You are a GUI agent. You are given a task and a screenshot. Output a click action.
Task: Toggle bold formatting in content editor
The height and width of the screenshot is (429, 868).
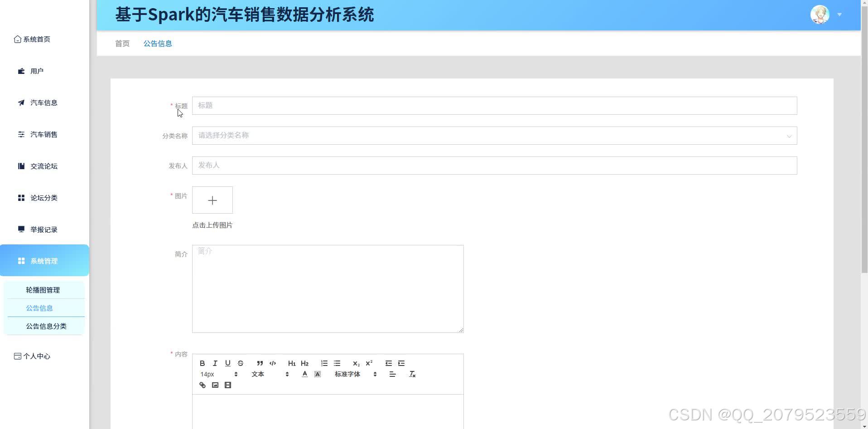click(x=203, y=363)
